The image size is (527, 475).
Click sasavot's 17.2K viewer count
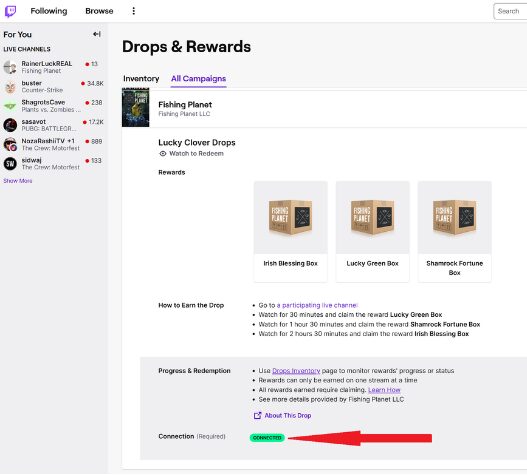point(96,122)
